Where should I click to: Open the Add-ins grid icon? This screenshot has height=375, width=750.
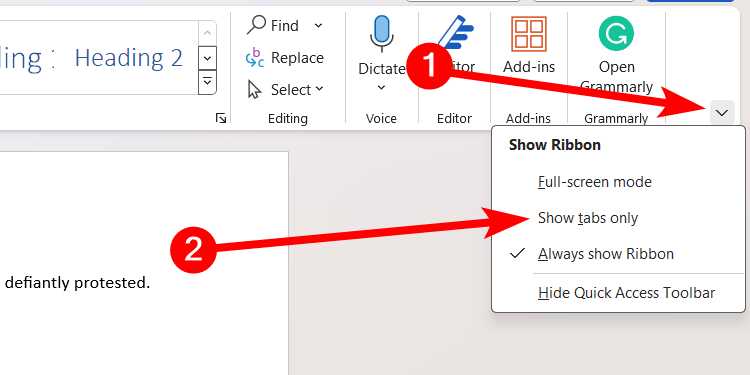(529, 33)
